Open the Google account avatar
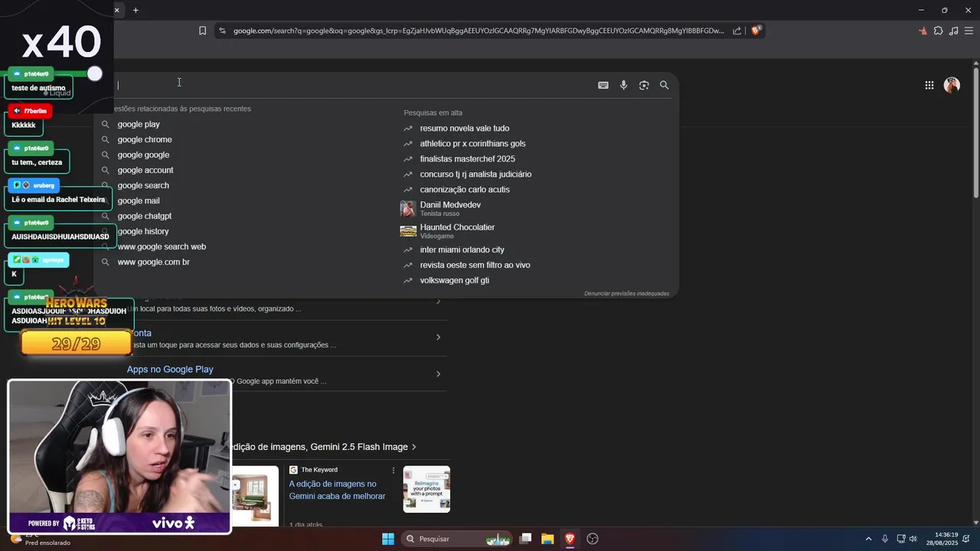Image resolution: width=980 pixels, height=551 pixels. [x=952, y=85]
